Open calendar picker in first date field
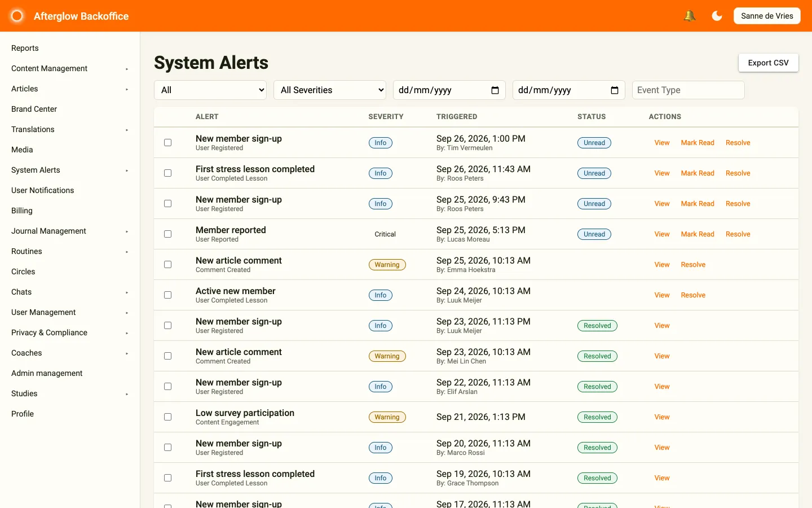This screenshot has width=812, height=508. (495, 90)
